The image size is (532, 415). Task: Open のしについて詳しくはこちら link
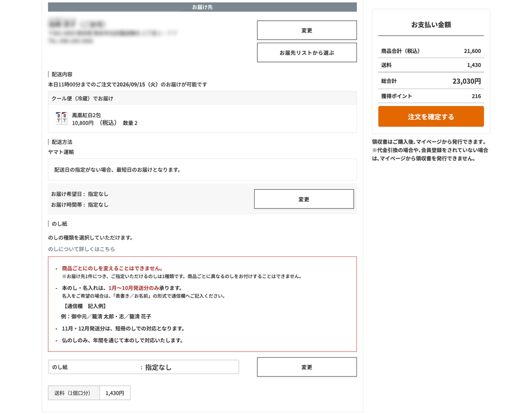[x=82, y=249]
